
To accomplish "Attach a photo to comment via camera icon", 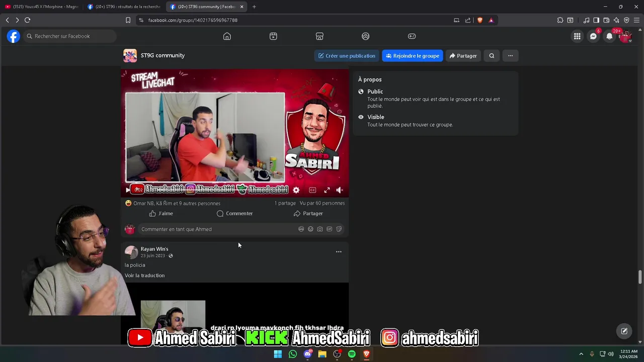I will tap(320, 229).
